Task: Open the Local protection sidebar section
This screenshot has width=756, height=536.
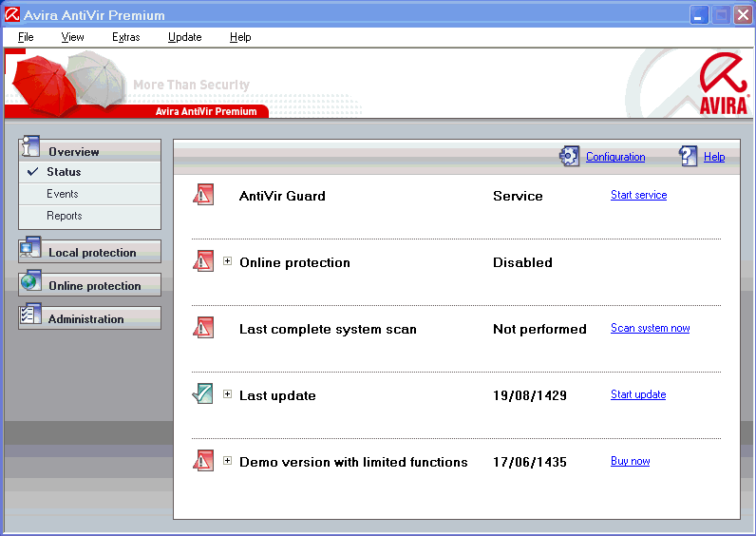Action: pyautogui.click(x=91, y=253)
